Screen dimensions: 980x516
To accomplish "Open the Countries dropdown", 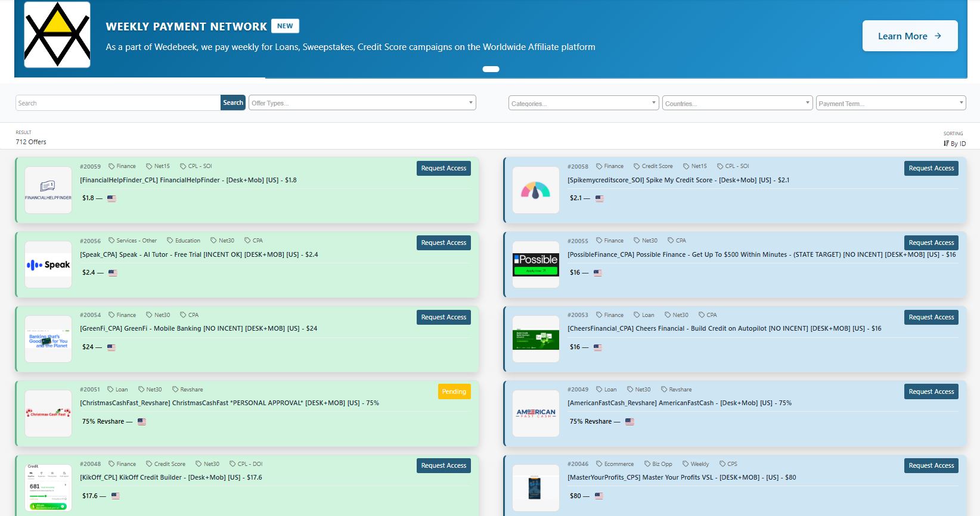I will click(737, 103).
